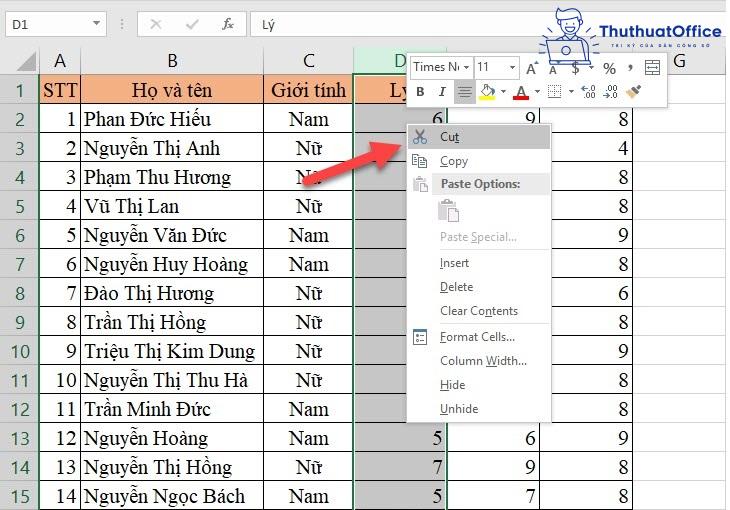Choose Paste Special... from the context menu
This screenshot has height=510, width=730.
pos(479,237)
